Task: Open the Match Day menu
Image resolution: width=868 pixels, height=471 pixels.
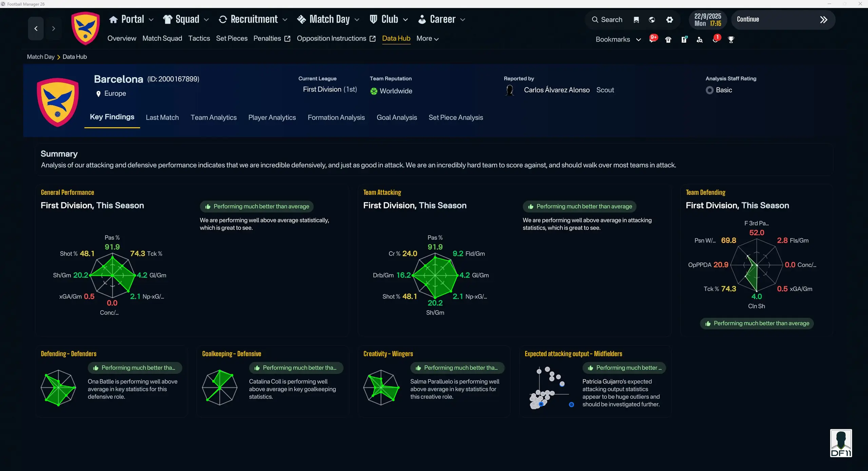Action: pos(328,19)
